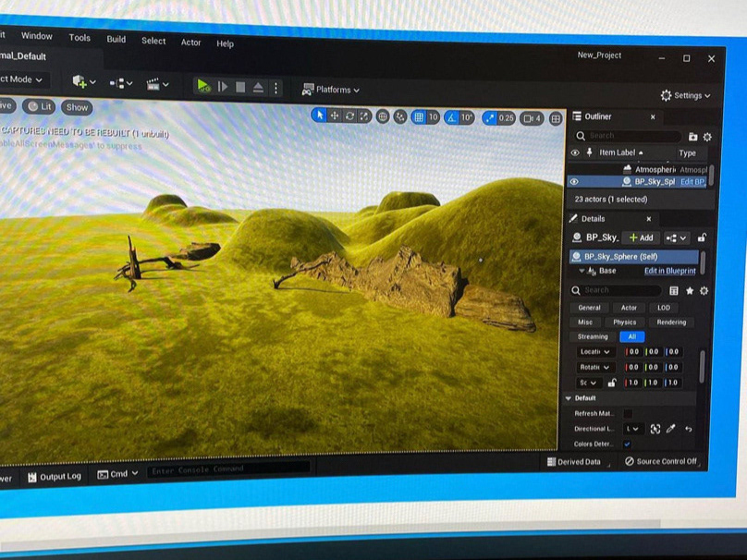Click the Stop simulation button
Viewport: 747px width, 560px height.
(x=240, y=87)
